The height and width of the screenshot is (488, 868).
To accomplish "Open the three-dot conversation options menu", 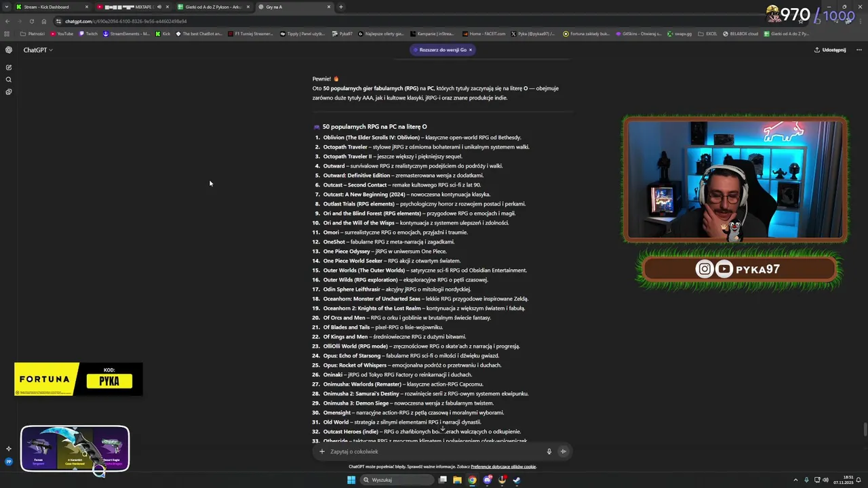I will [x=859, y=49].
